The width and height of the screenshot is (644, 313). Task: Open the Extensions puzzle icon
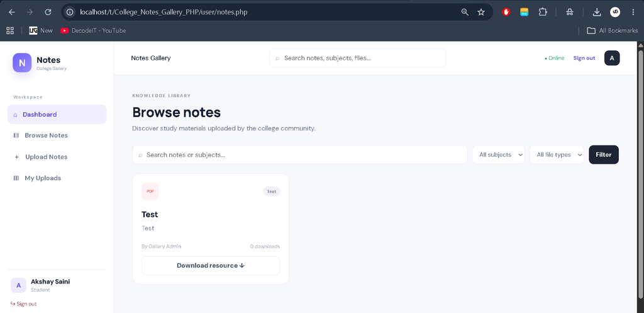[543, 12]
